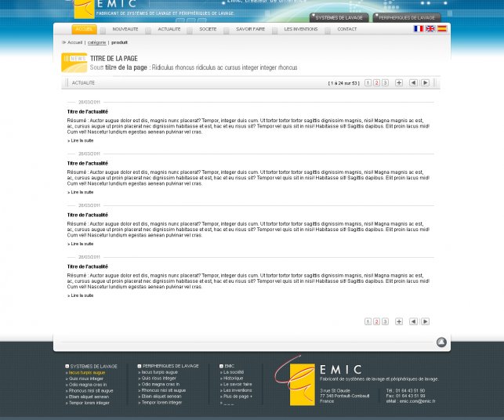Select page 1 in bottom pagination
Image resolution: width=504 pixels, height=420 pixels.
click(368, 321)
